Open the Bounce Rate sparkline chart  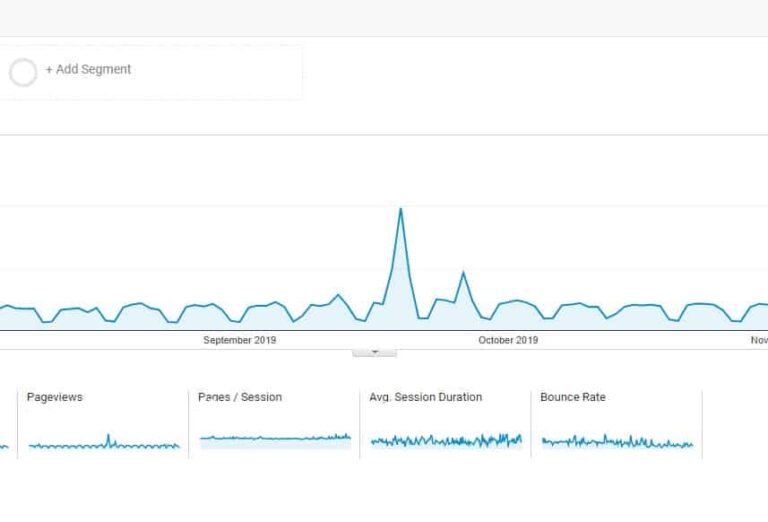[x=617, y=441]
